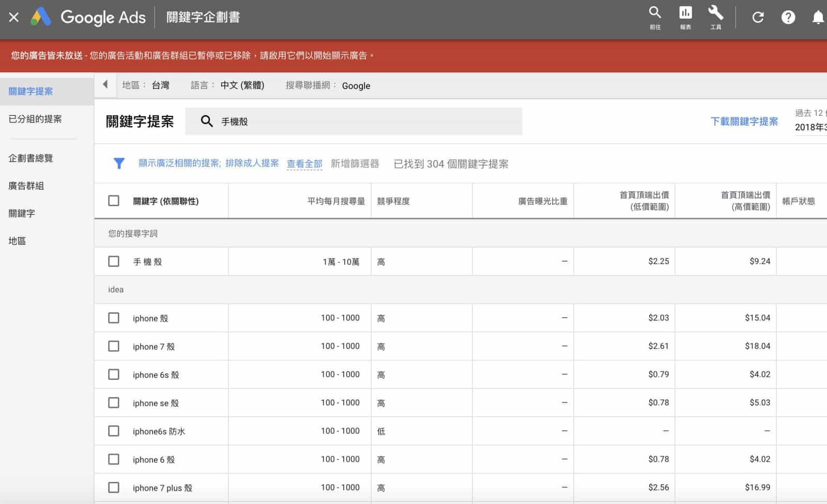
Task: Click keyword text iphone se 殼
Action: click(156, 403)
